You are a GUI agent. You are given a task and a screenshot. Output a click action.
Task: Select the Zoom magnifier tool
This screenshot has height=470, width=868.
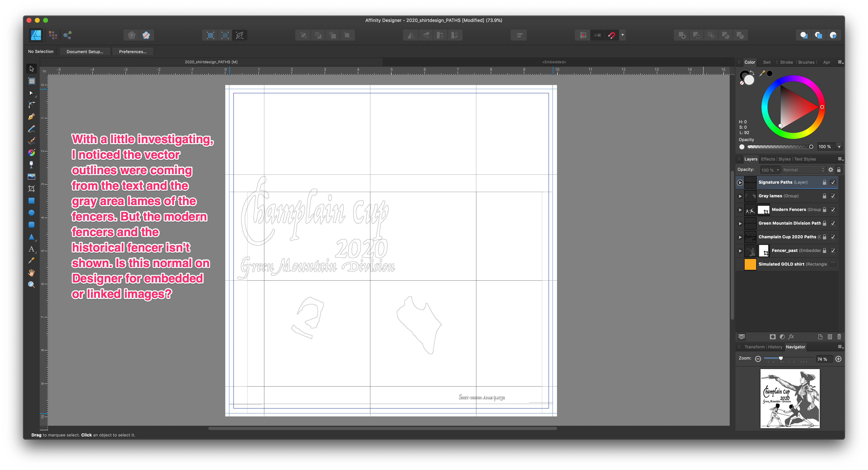31,285
